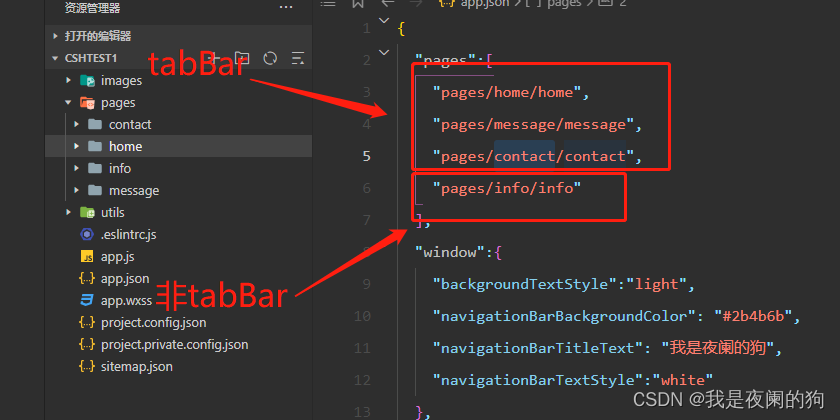Click the "window" key on line 8
The image size is (840, 420).
[450, 252]
